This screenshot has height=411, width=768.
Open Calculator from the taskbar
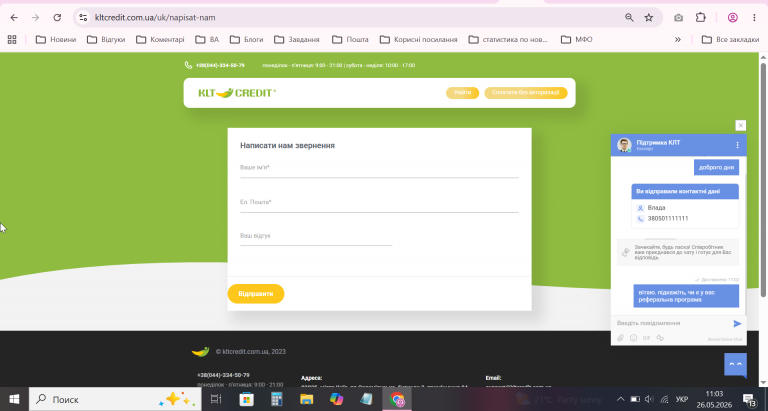pos(276,399)
